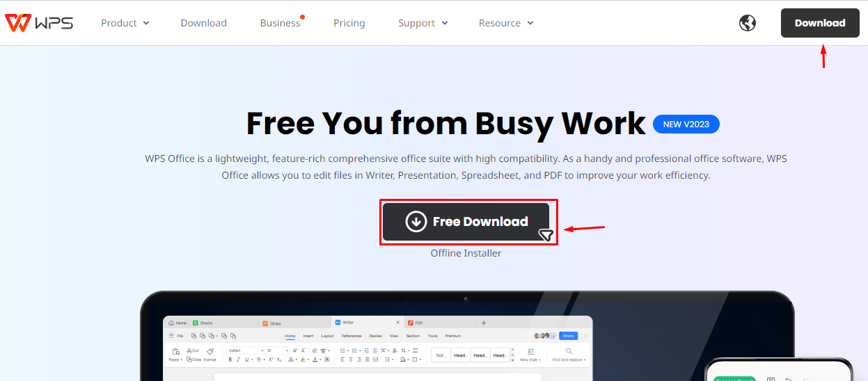Viewport: 868px width, 381px height.
Task: Click the collaborator avatars beside Share
Action: coord(545,336)
